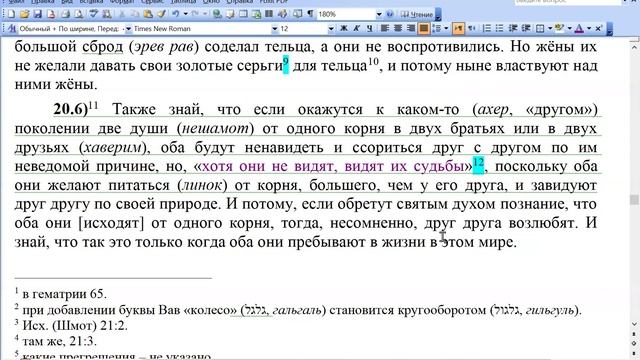Apply the outside border button
This screenshot has width=640, height=360.
click(540, 28)
